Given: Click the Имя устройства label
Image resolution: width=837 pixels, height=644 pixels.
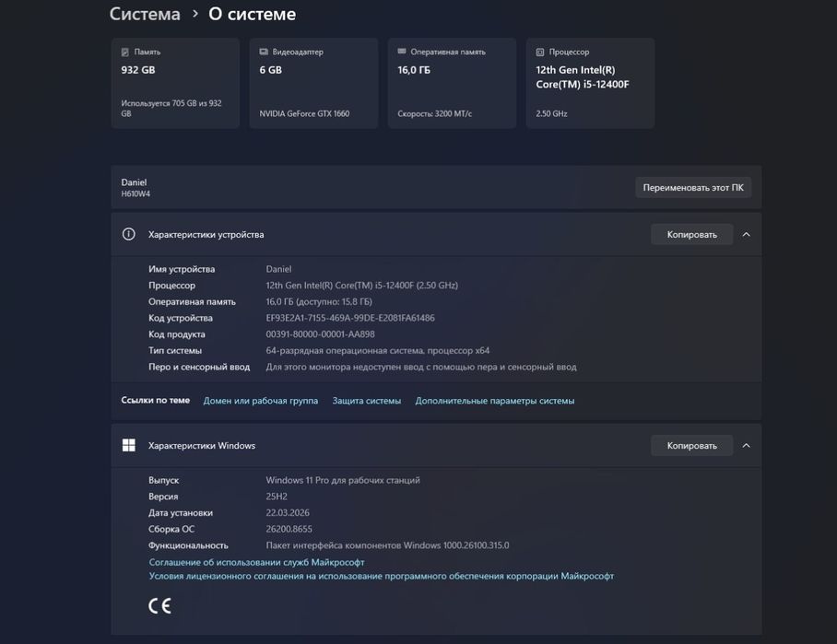Looking at the screenshot, I should (x=182, y=269).
